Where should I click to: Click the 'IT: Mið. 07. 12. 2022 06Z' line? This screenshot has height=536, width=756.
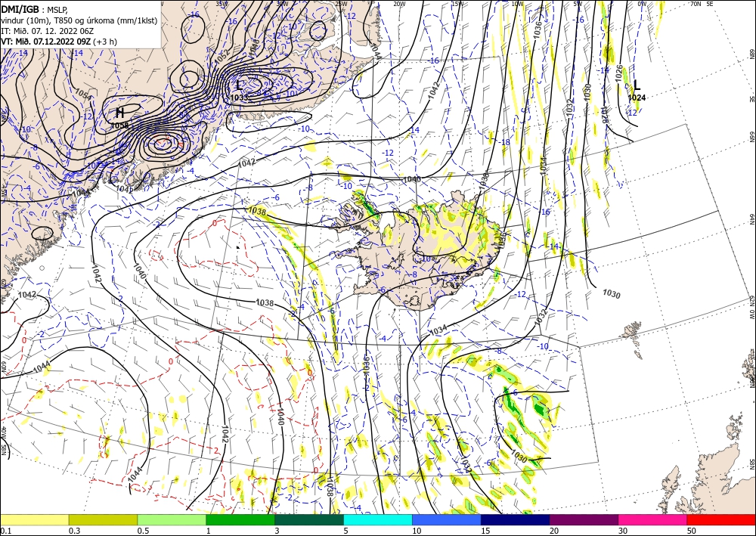[x=47, y=31]
